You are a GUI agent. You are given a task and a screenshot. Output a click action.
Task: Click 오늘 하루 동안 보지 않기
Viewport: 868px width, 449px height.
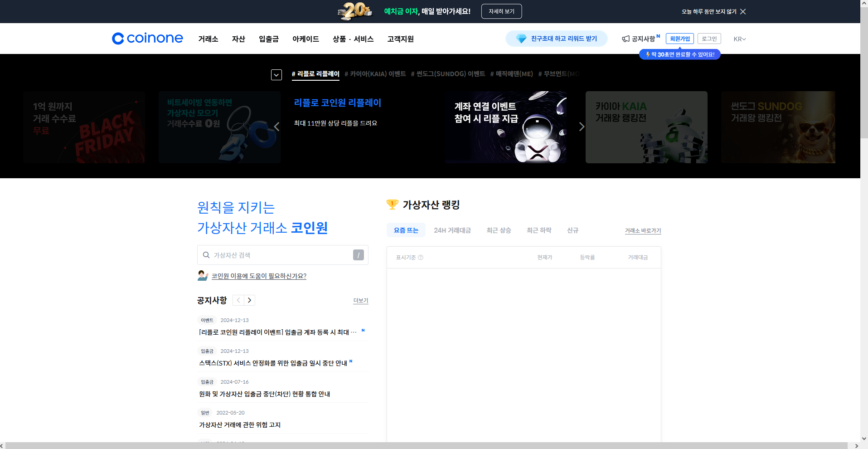click(x=709, y=12)
